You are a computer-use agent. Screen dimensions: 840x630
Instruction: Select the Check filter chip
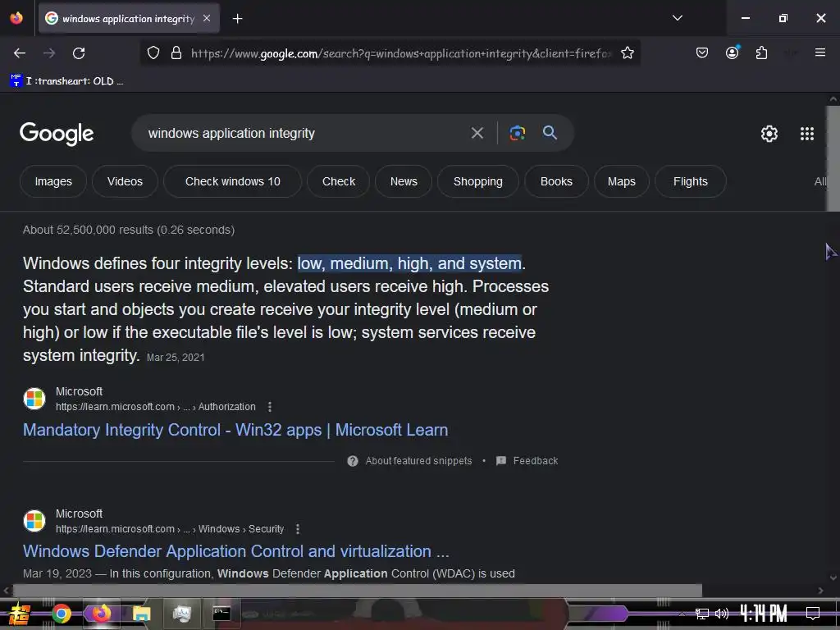pos(339,181)
